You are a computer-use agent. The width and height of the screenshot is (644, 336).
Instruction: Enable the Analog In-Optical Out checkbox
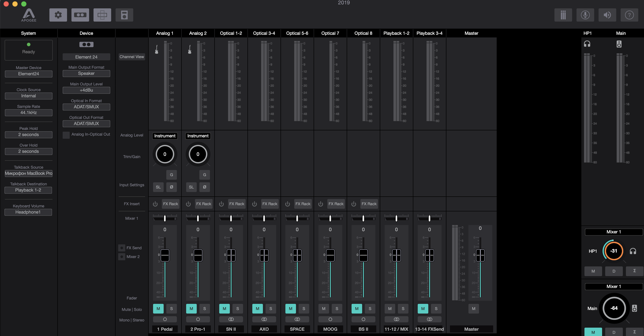coord(66,135)
